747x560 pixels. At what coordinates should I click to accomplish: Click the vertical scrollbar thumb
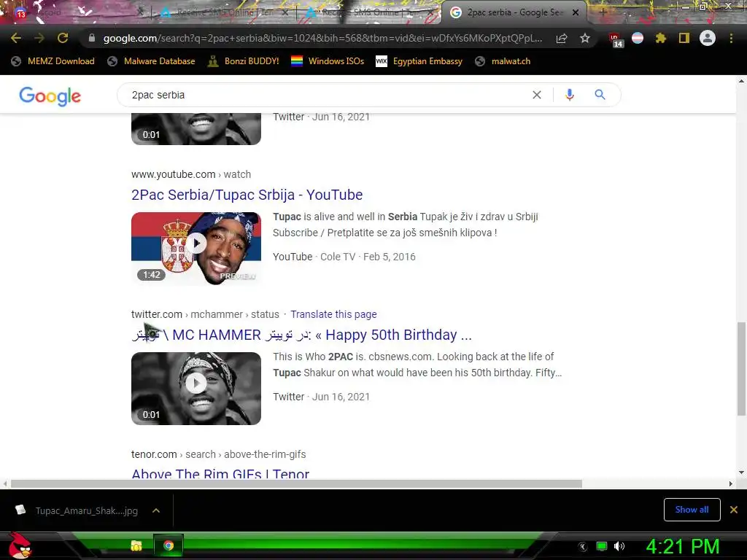pos(741,368)
